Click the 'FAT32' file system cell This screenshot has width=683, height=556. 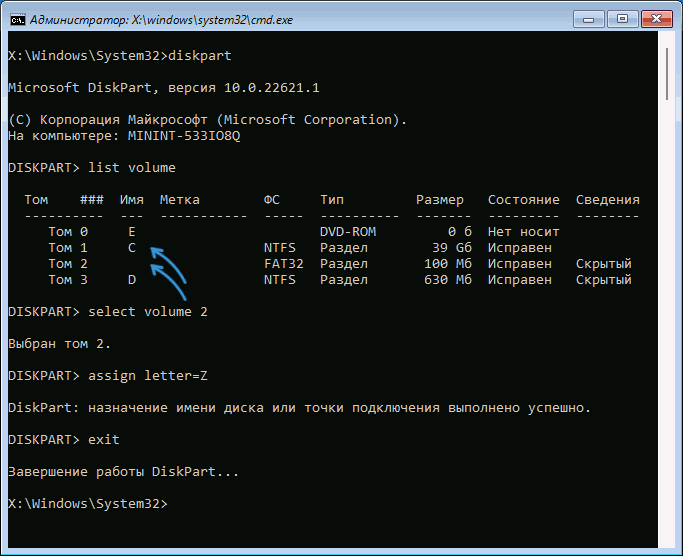pyautogui.click(x=284, y=264)
